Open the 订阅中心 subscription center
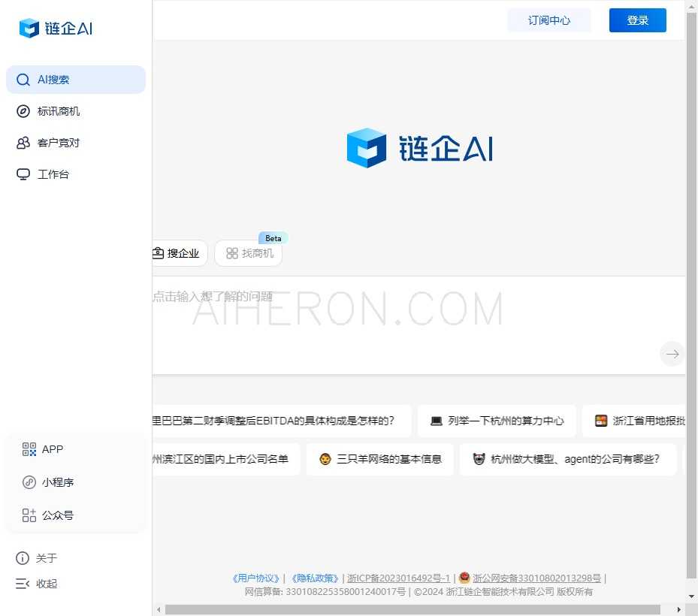The width and height of the screenshot is (698, 616). (x=549, y=20)
